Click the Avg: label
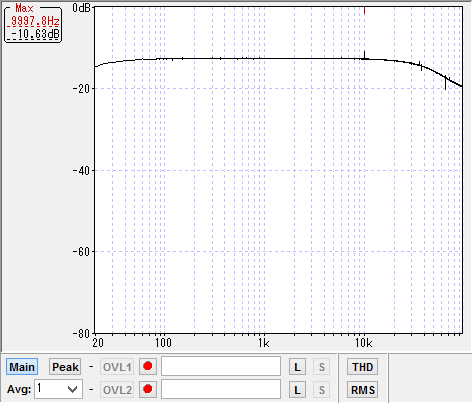Viewport: 473px width, 403px height. 19,389
